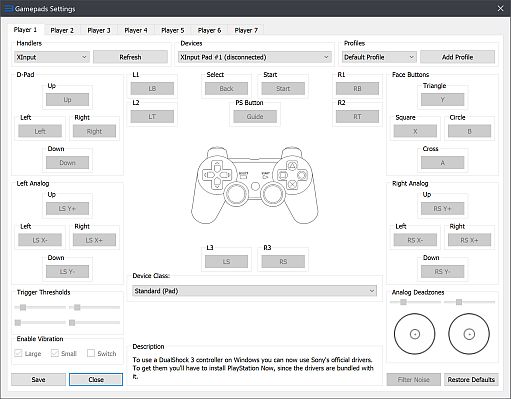Click the Restore Defaults button
Image resolution: width=511 pixels, height=399 pixels.
[471, 379]
